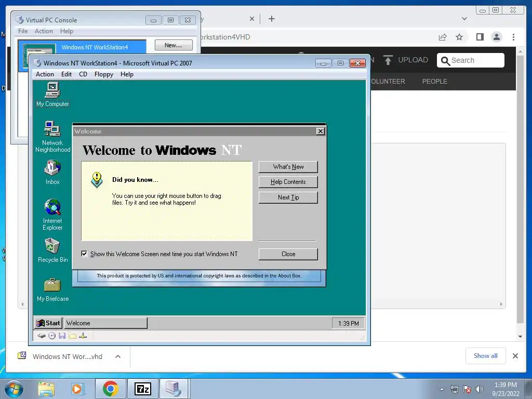Open the Floppy menu
Image resolution: width=532 pixels, height=399 pixels.
104,74
